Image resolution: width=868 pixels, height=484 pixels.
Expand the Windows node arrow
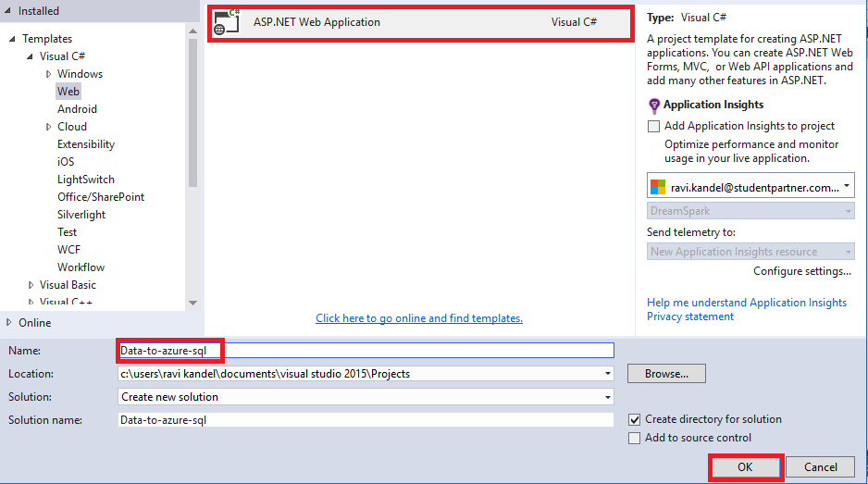(48, 74)
